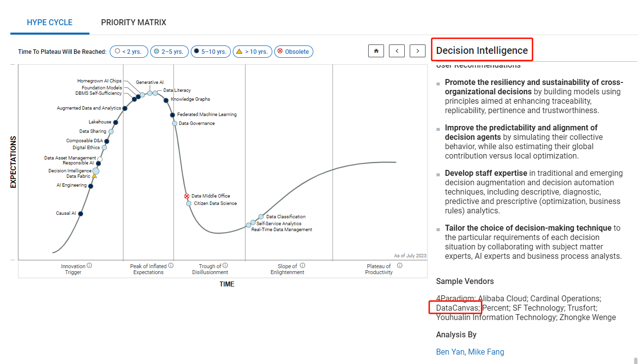Screen dimensions: 640x364
Task: Switch to the Priority Matrix tab
Action: (133, 22)
